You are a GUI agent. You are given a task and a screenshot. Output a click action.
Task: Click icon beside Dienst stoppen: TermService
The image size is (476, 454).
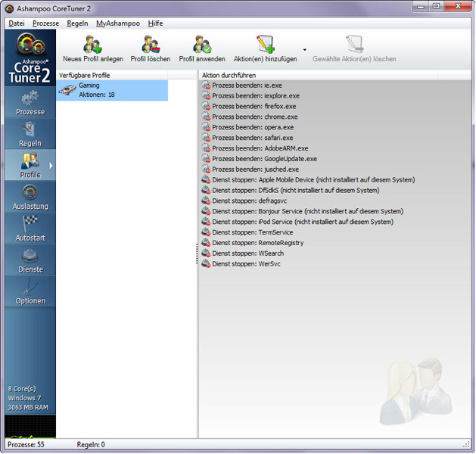[x=206, y=232]
